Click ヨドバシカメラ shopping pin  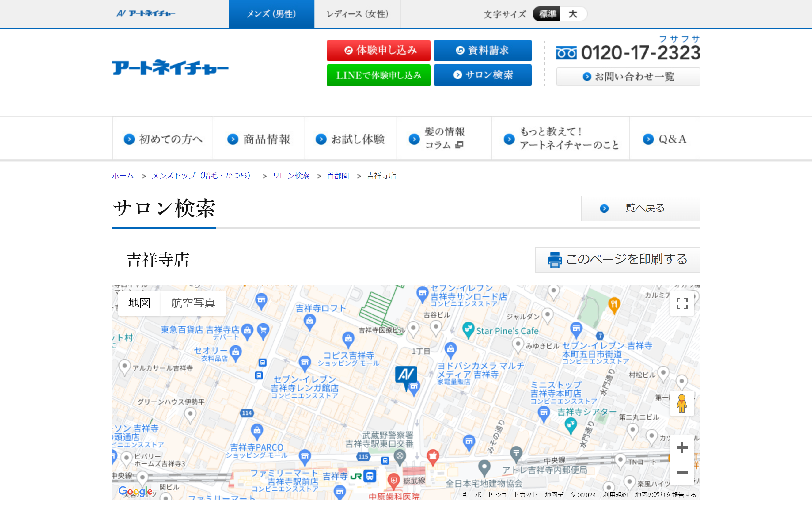point(450,350)
